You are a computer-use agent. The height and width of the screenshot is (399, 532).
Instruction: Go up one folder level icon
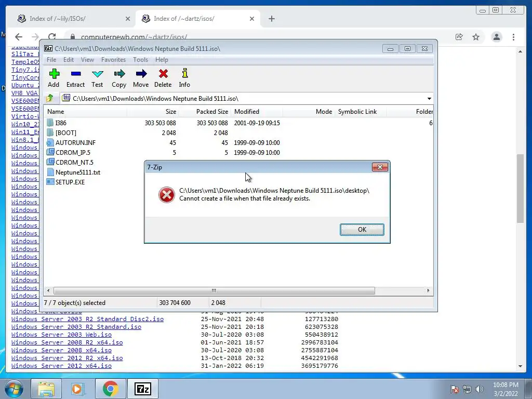tap(50, 98)
